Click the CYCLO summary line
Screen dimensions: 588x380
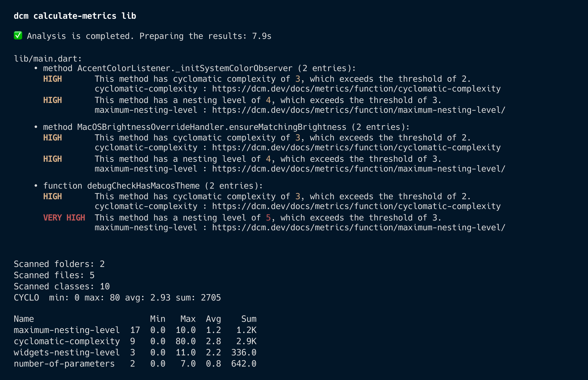click(117, 298)
